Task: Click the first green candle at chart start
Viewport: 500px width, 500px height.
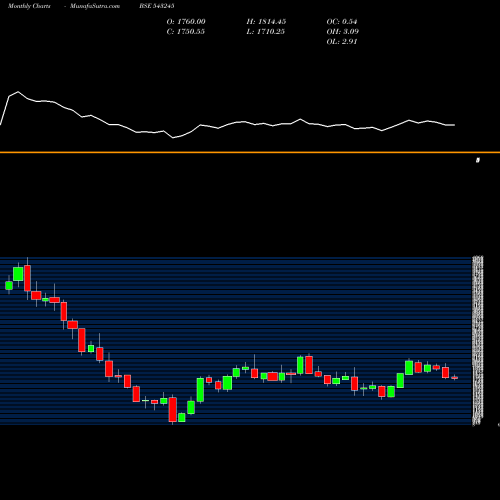Action: pos(9,285)
